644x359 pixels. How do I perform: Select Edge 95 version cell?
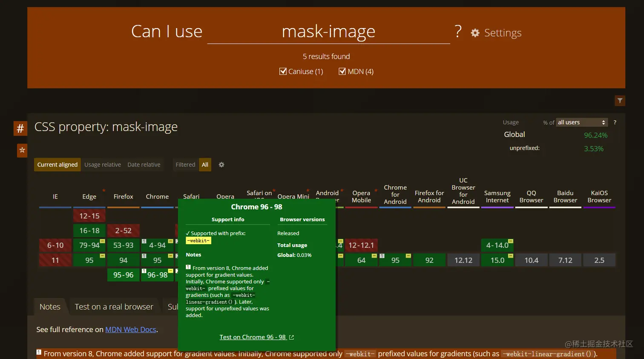tap(89, 260)
